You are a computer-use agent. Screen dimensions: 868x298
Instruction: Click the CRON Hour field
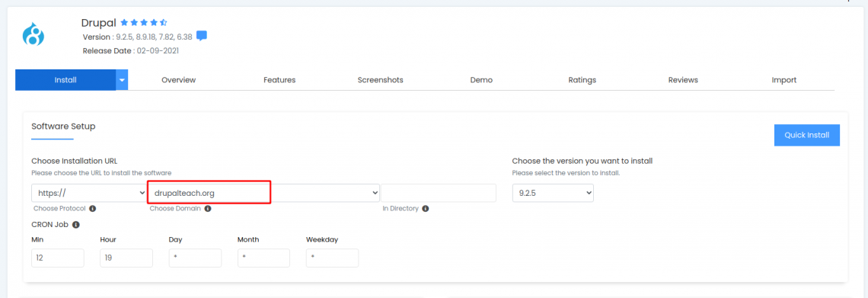point(126,258)
